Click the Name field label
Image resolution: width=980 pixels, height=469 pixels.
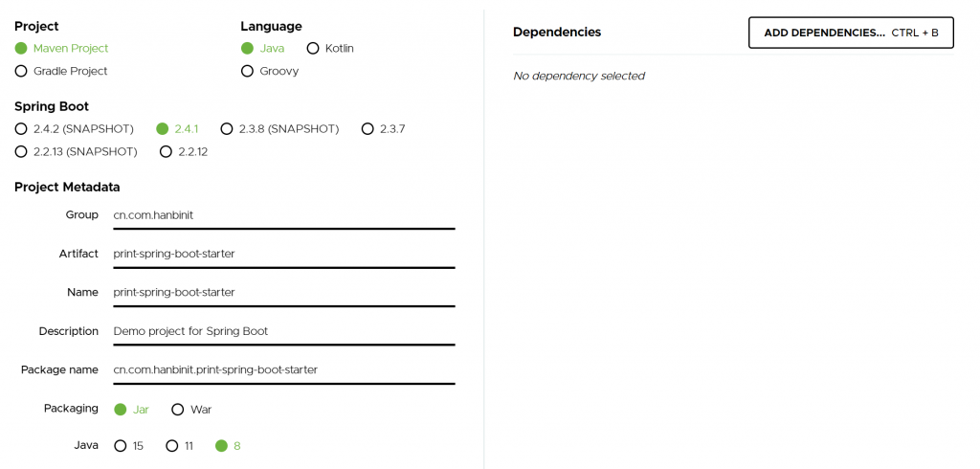pos(83,292)
